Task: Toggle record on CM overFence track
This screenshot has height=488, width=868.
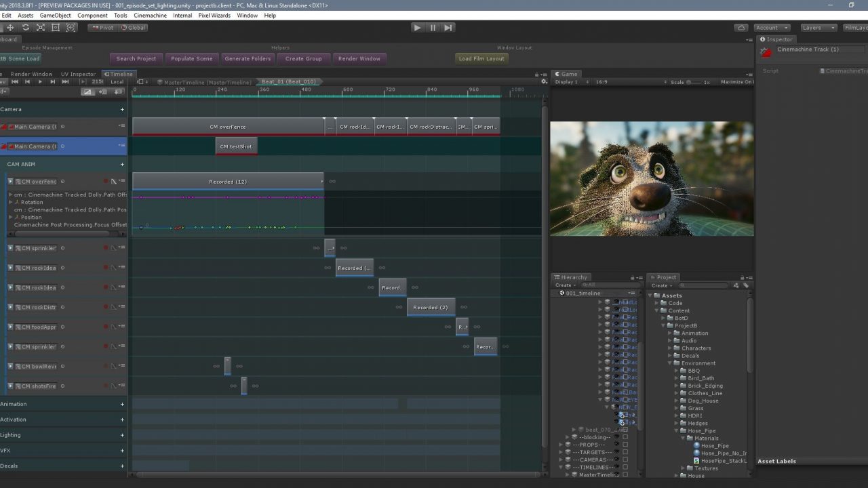Action: pos(106,181)
